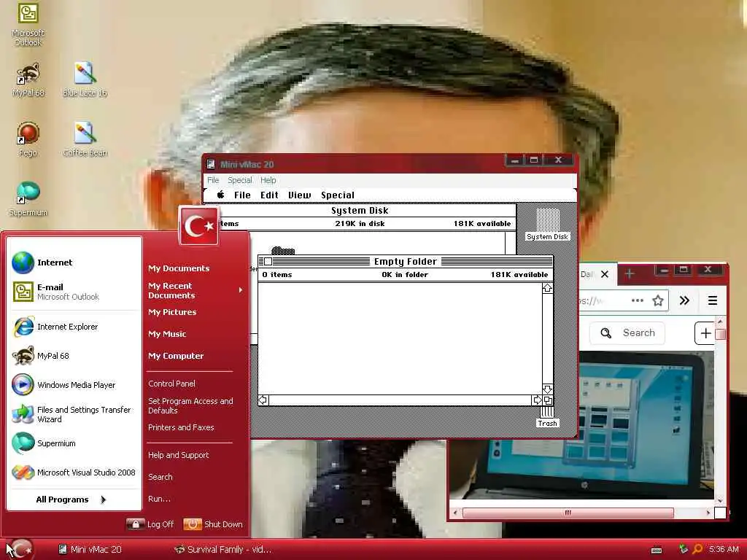Click Empty Folder scroll down arrow

click(x=547, y=389)
